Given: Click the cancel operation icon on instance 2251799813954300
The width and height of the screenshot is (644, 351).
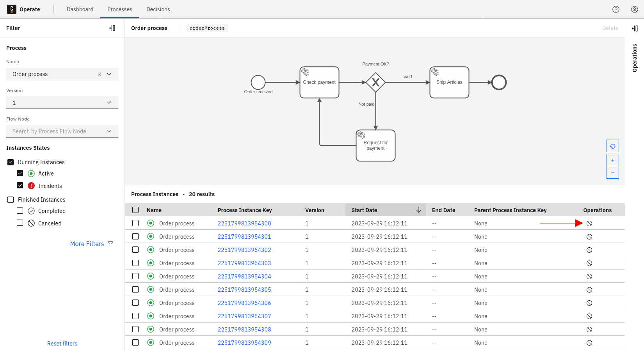Looking at the screenshot, I should pyautogui.click(x=589, y=223).
